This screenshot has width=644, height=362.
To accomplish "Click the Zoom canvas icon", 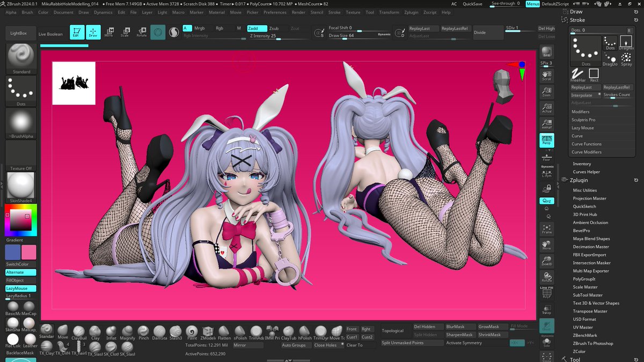I will [x=547, y=92].
